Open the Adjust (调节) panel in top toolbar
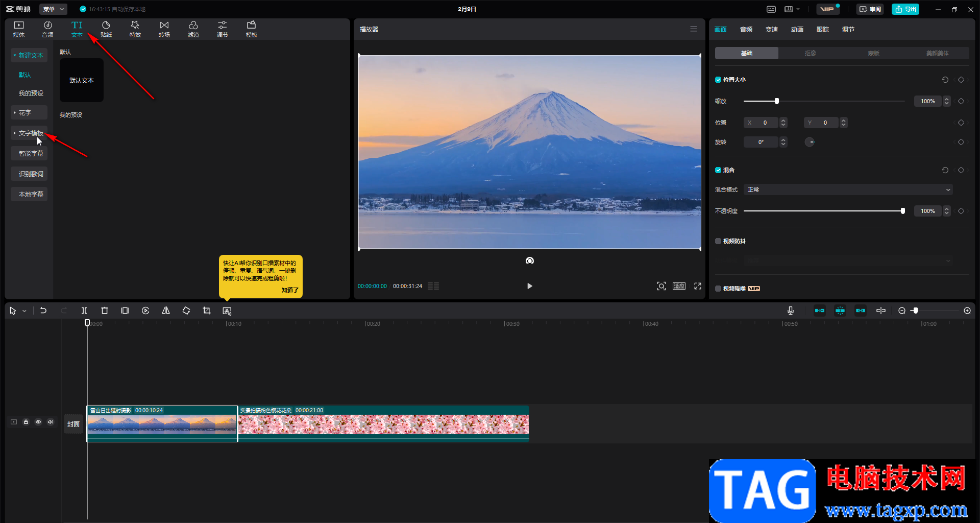The width and height of the screenshot is (980, 523). pyautogui.click(x=223, y=29)
